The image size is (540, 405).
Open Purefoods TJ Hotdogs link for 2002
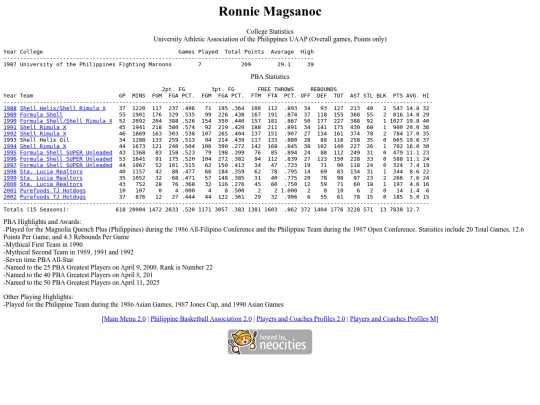53,197
